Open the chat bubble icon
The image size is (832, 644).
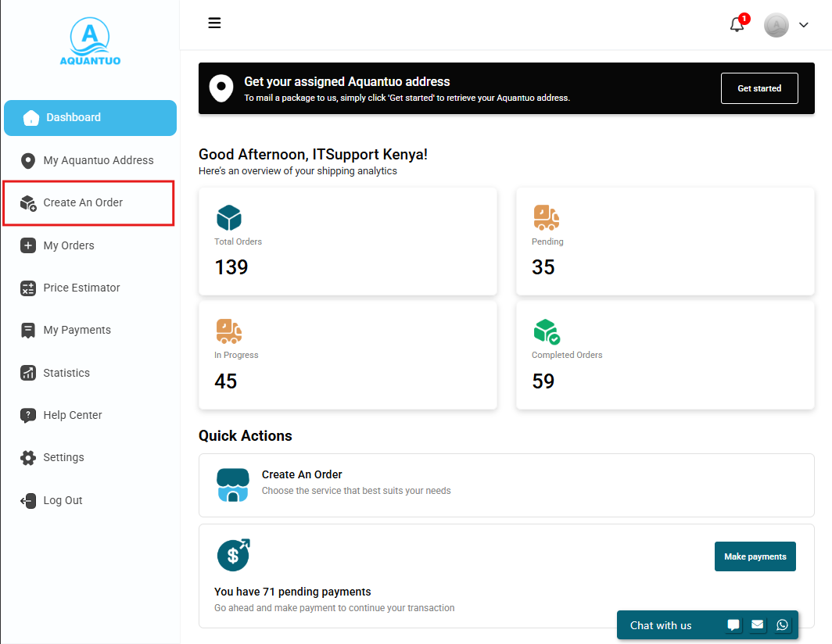pyautogui.click(x=733, y=624)
